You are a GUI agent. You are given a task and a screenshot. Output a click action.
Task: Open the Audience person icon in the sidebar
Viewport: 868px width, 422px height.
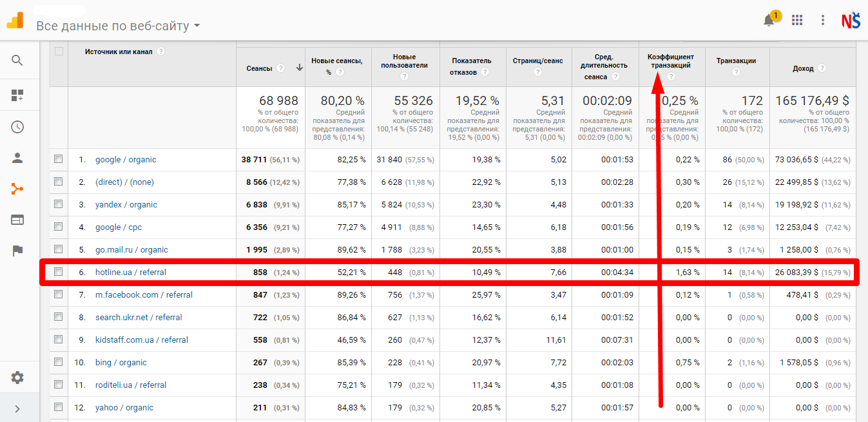click(17, 158)
